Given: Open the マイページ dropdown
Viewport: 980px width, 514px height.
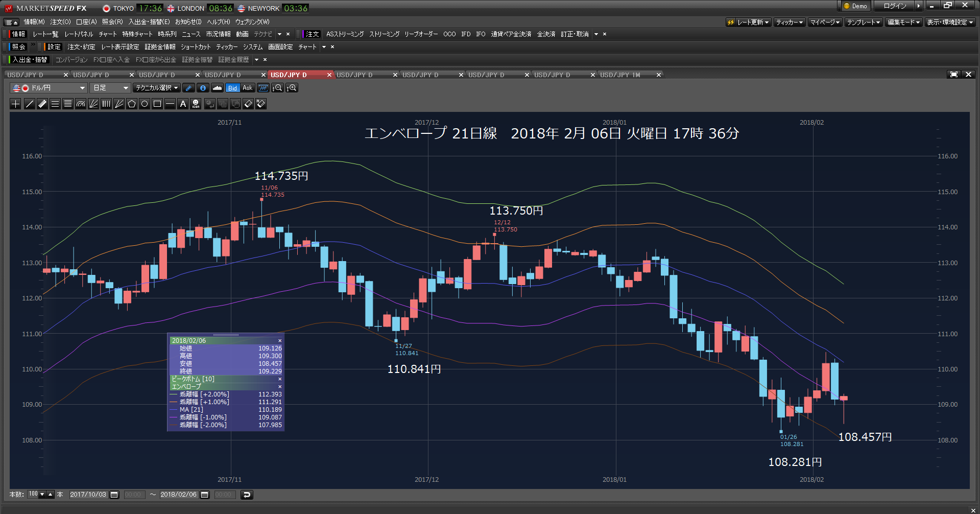Looking at the screenshot, I should pyautogui.click(x=825, y=22).
